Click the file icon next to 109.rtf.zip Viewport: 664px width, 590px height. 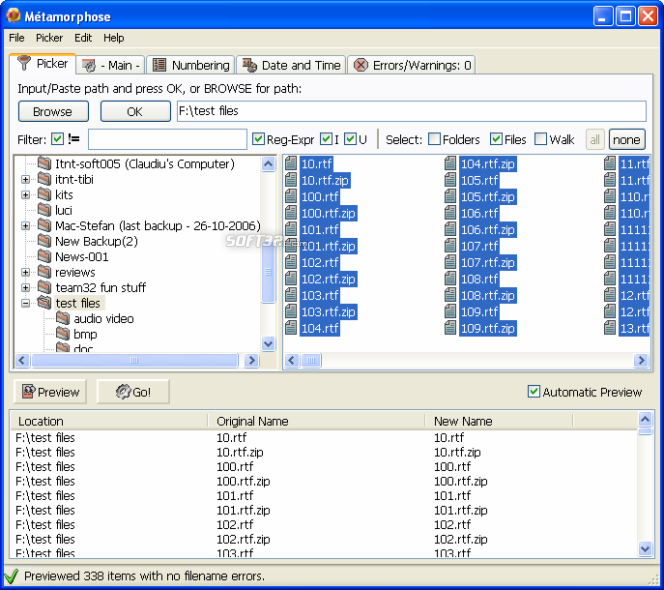(x=451, y=328)
